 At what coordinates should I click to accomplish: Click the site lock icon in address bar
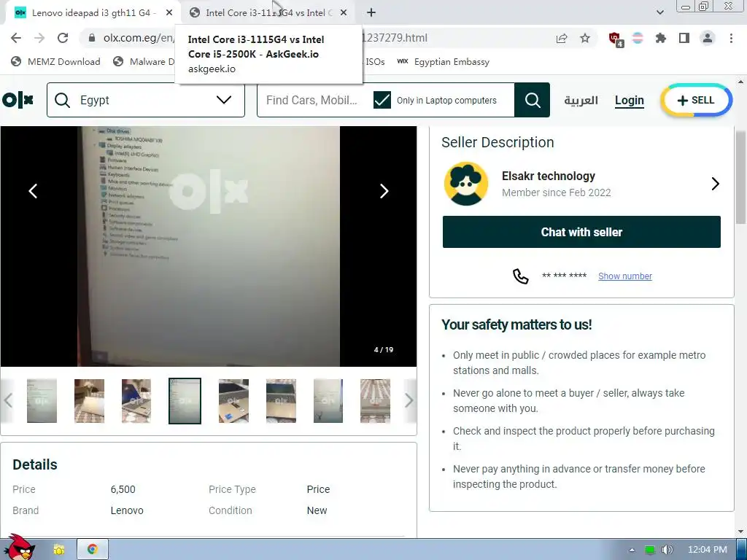tap(92, 38)
